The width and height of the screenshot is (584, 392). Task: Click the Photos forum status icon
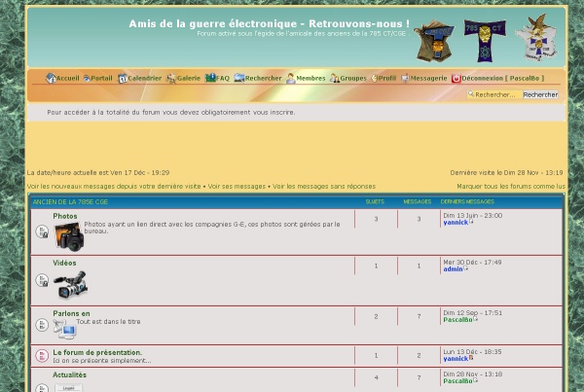42,232
